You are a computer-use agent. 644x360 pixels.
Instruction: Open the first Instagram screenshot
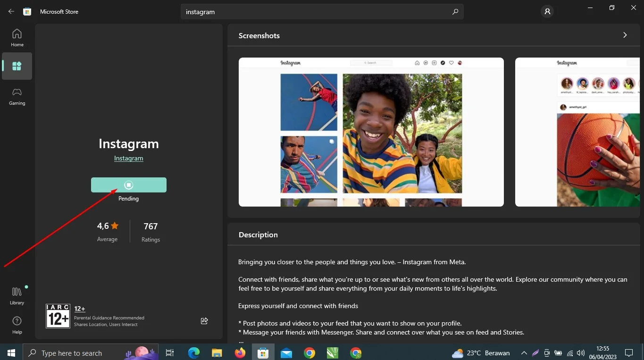[x=371, y=132]
